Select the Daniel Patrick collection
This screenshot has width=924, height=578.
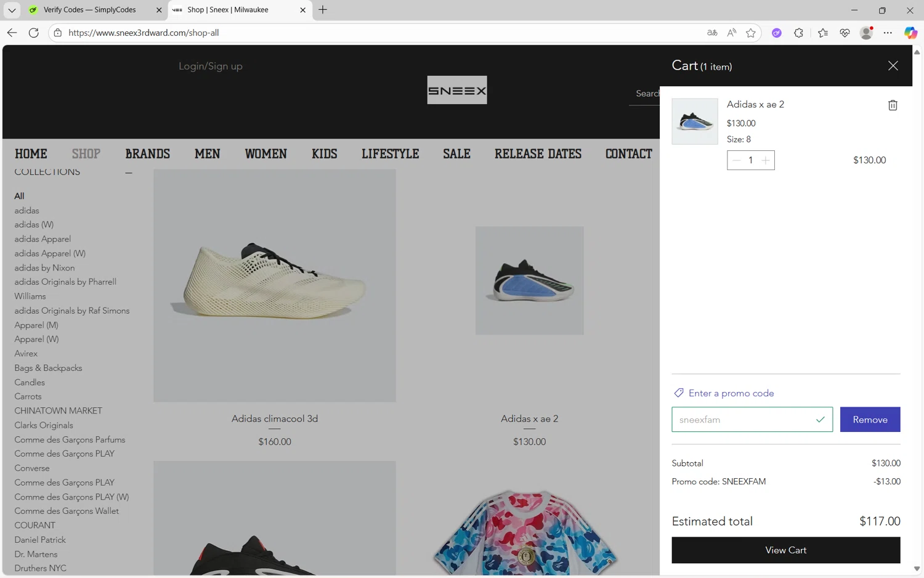pos(40,540)
